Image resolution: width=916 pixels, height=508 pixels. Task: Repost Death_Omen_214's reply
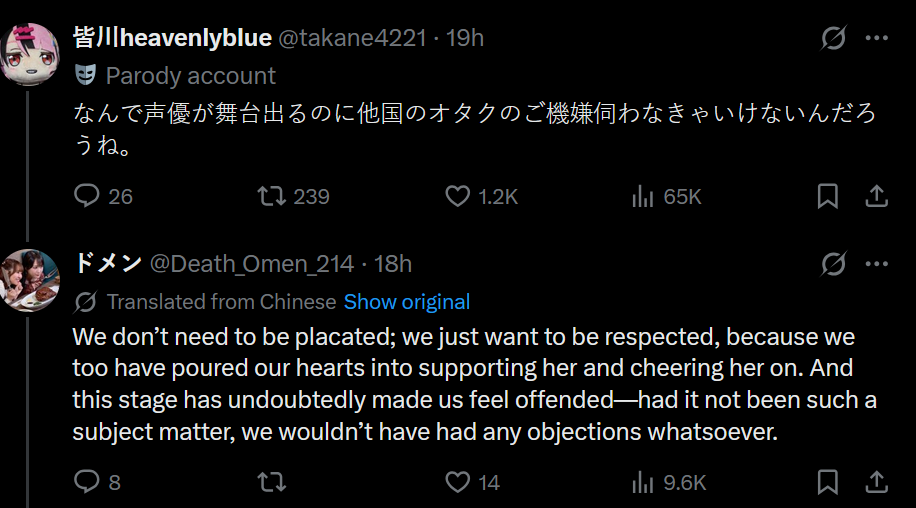pos(272,482)
